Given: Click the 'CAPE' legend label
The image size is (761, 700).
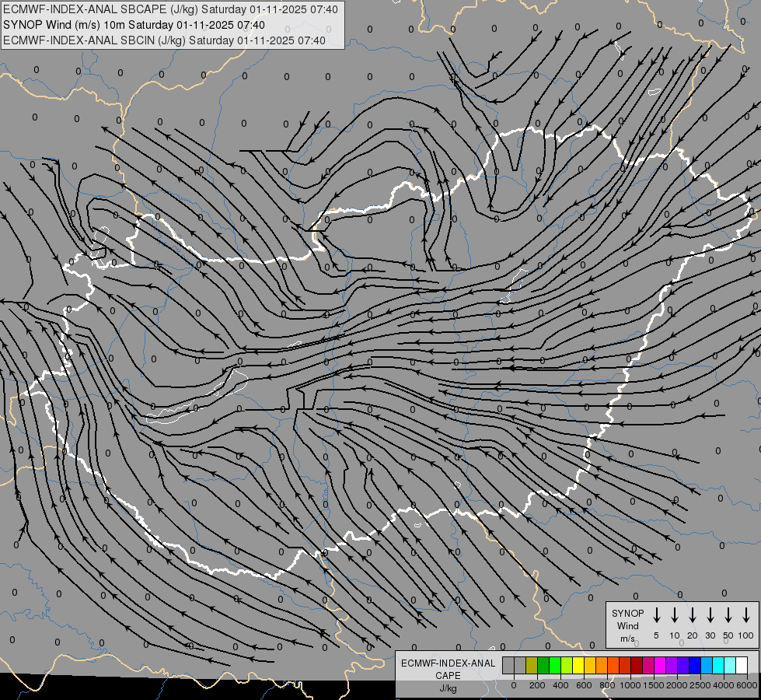Looking at the screenshot, I should tap(448, 676).
